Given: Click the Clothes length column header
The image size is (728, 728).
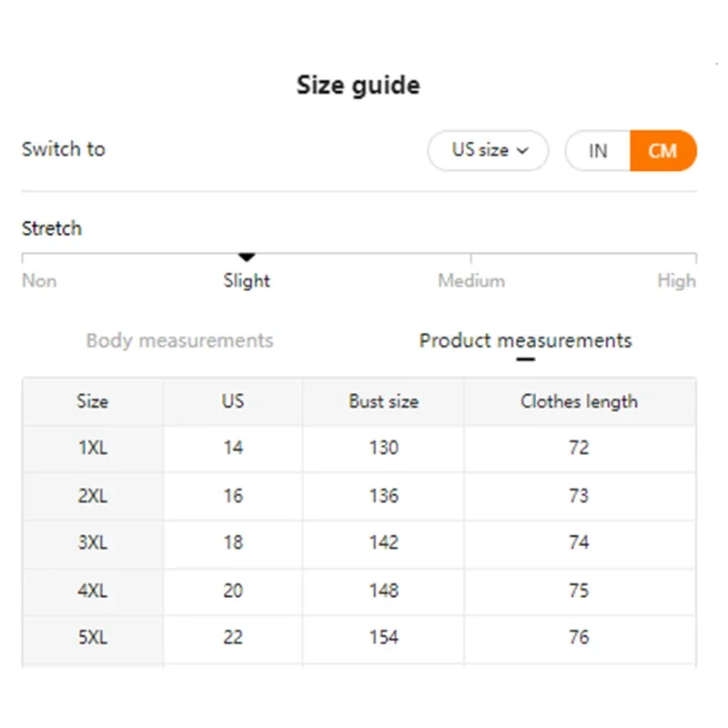Looking at the screenshot, I should (579, 401).
